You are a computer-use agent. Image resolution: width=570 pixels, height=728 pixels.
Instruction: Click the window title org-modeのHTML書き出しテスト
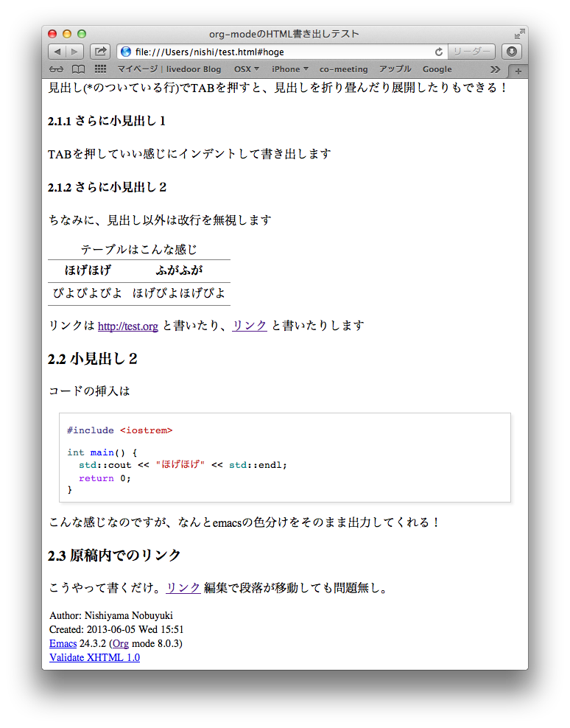click(x=284, y=34)
